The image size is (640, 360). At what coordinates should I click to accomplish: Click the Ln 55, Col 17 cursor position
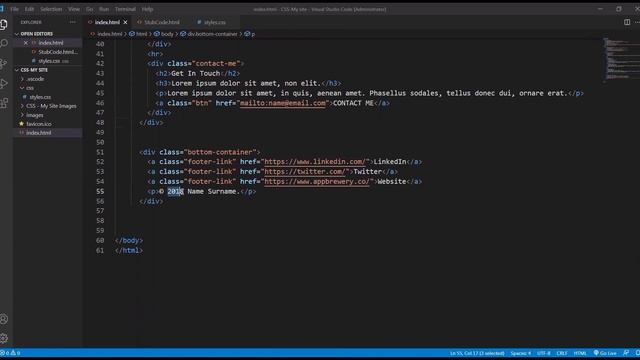[x=477, y=353]
